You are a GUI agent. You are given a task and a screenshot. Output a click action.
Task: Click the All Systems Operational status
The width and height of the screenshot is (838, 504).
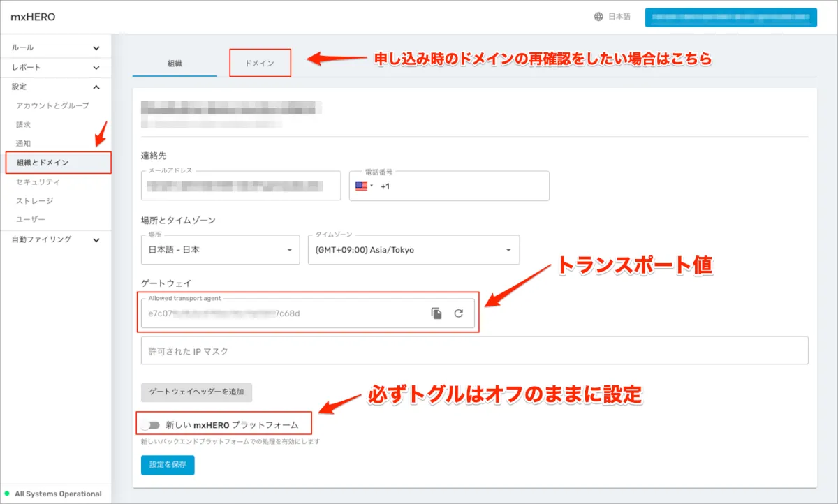pos(52,494)
